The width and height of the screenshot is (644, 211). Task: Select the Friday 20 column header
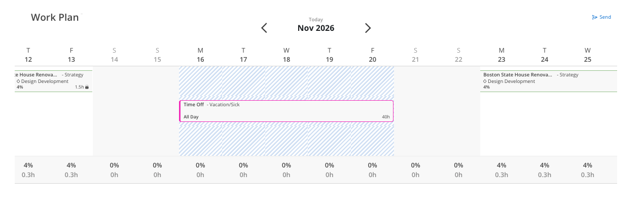coord(373,55)
